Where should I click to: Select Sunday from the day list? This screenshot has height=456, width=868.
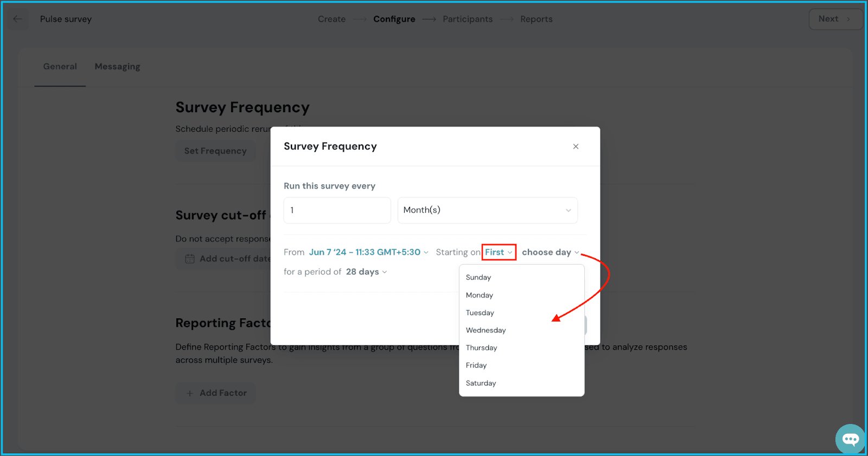[x=478, y=277]
